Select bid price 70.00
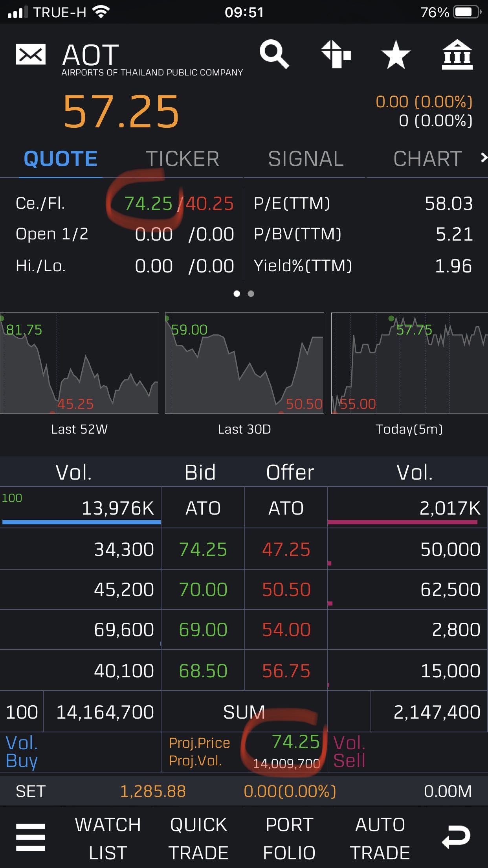The height and width of the screenshot is (868, 488). pyautogui.click(x=203, y=589)
